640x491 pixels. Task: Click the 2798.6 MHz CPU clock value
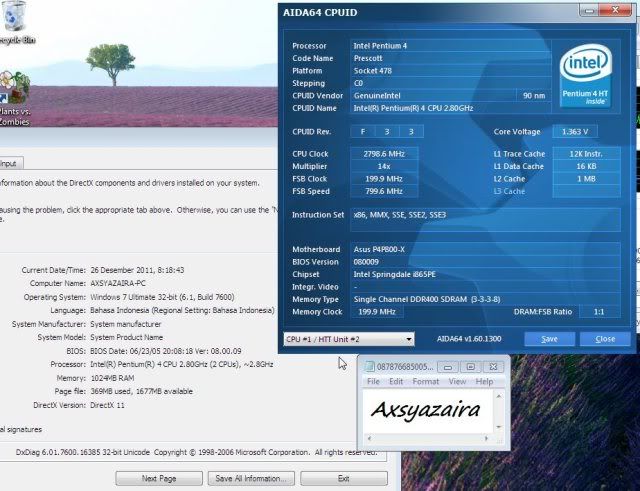click(x=384, y=154)
